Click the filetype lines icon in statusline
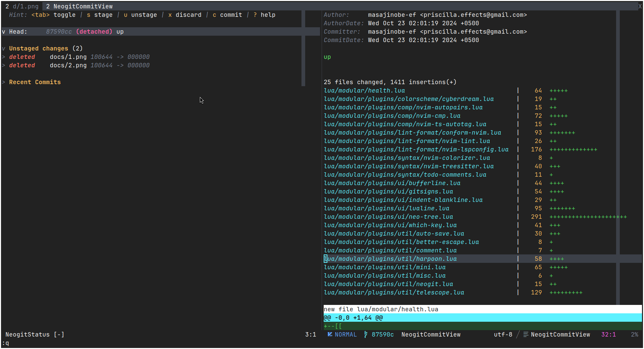The width and height of the screenshot is (644, 349). click(526, 335)
